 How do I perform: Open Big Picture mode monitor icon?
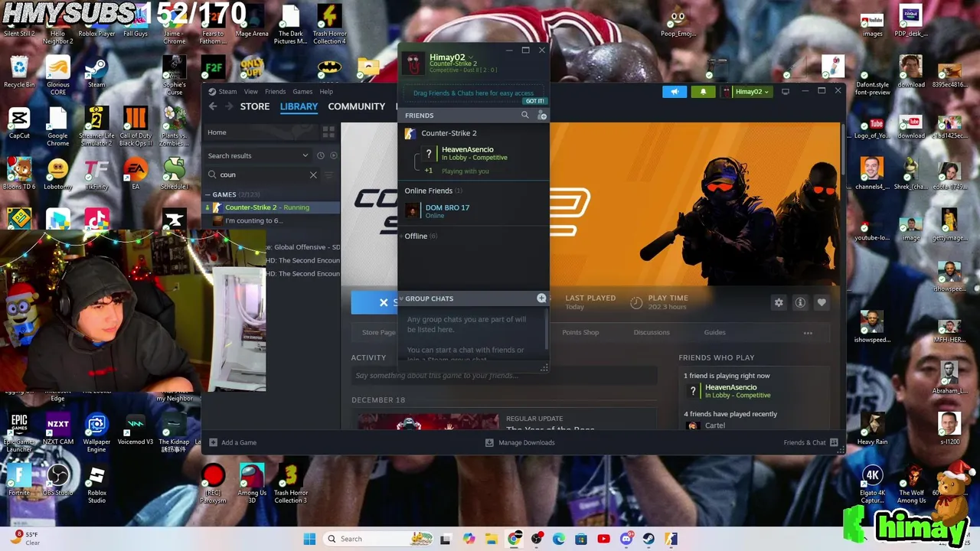(x=785, y=92)
